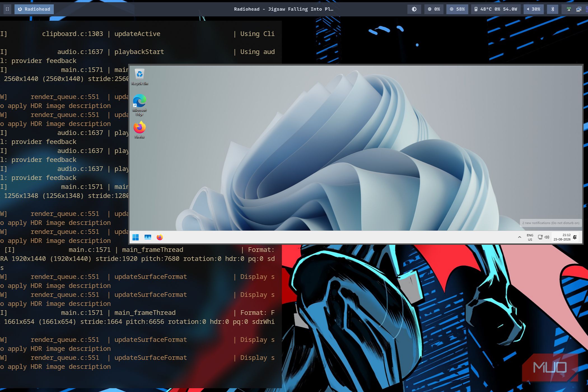The width and height of the screenshot is (588, 392).
Task: Click the Radiohead workspace button in the top bar
Action: (x=34, y=9)
